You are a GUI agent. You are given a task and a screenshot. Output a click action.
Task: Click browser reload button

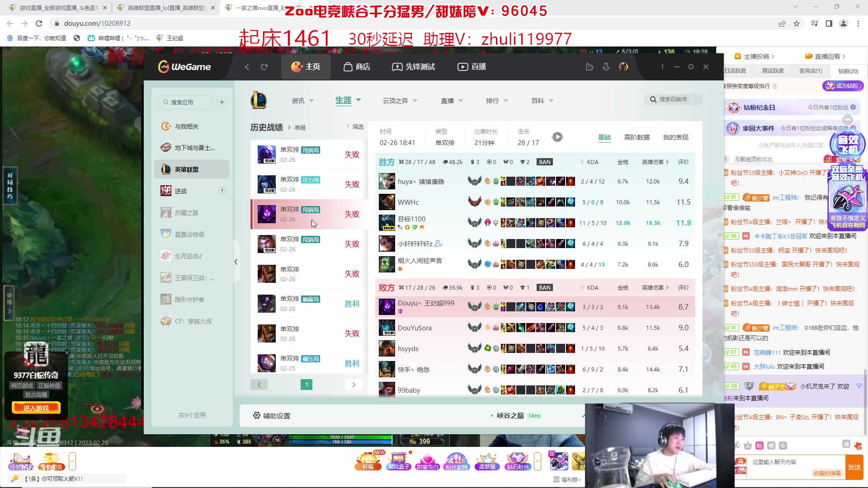tap(39, 23)
